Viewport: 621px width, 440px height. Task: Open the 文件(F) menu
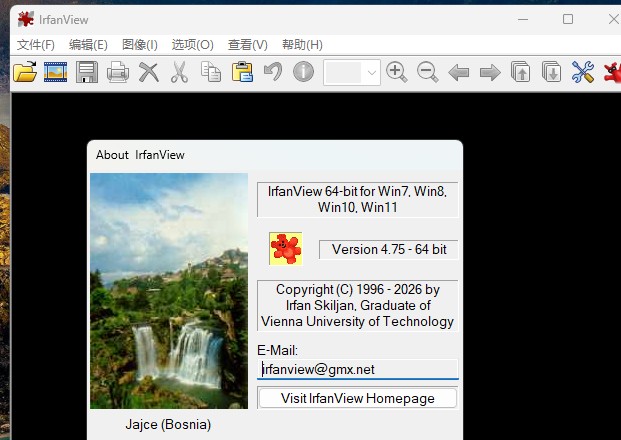36,45
